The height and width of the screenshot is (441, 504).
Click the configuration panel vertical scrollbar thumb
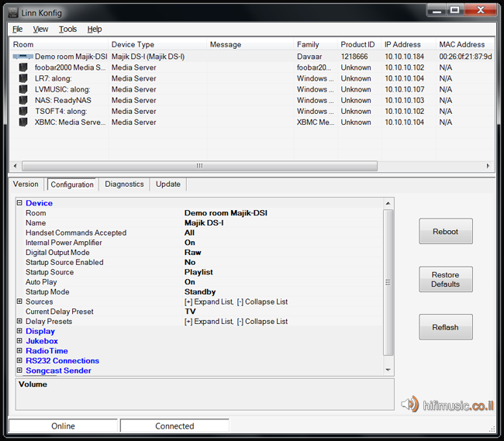[388, 283]
